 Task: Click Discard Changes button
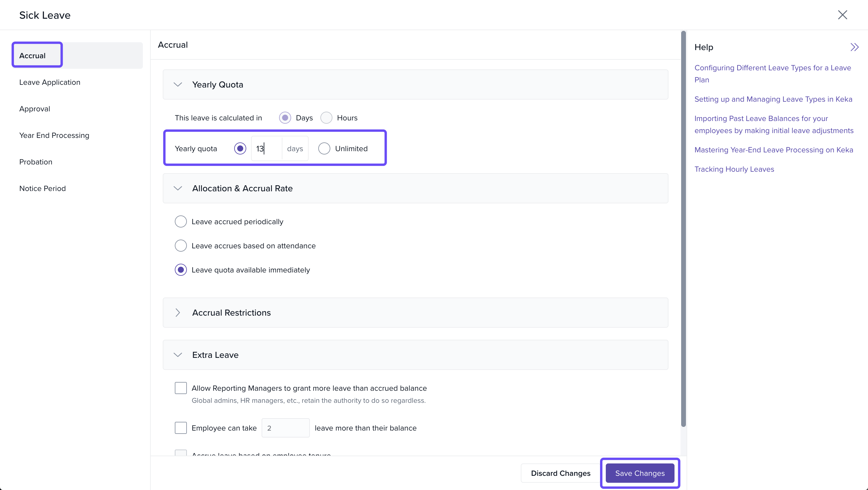point(560,473)
